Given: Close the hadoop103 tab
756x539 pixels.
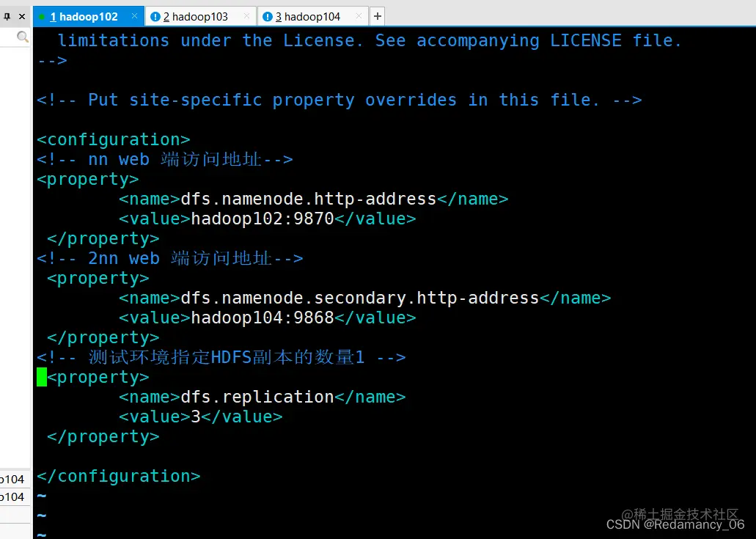Looking at the screenshot, I should pos(247,16).
